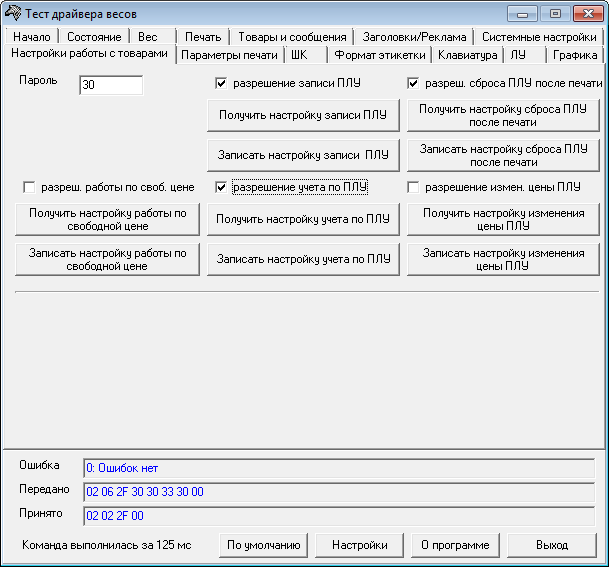Click the 'Передано' bytes field
The width and height of the screenshot is (609, 567).
pos(339,492)
